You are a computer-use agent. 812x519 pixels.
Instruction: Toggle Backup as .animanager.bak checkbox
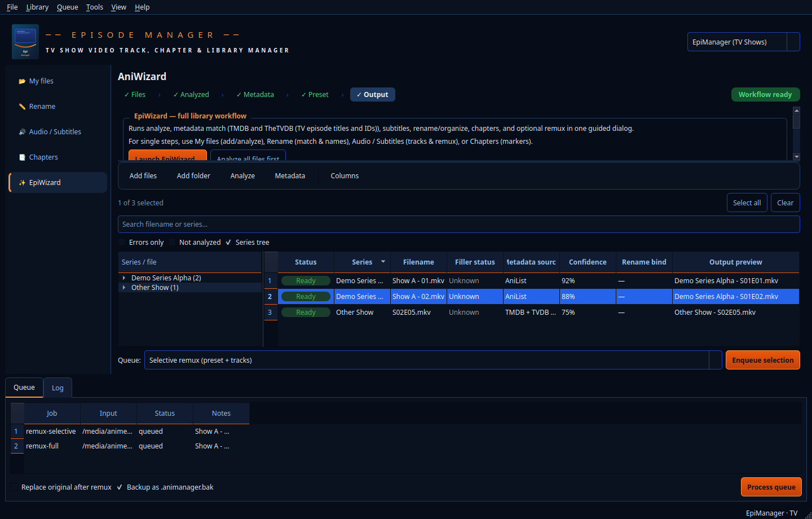tap(120, 487)
